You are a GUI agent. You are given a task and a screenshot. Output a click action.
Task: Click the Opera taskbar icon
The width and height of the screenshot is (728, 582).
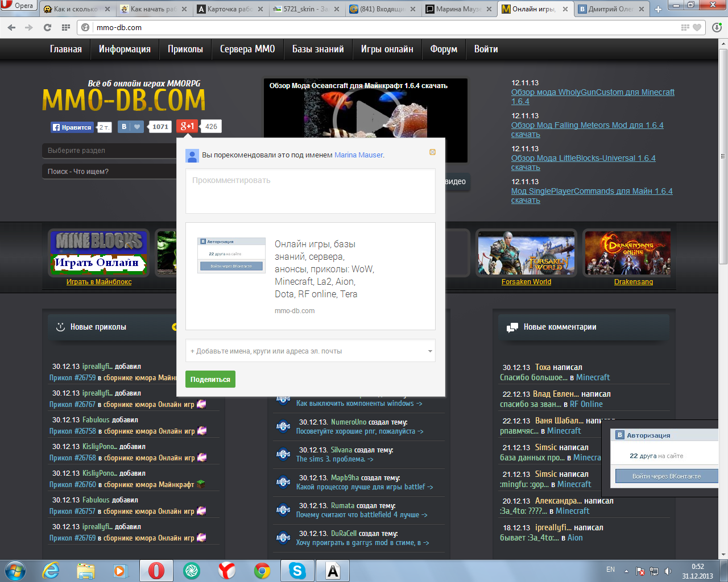[x=156, y=571]
